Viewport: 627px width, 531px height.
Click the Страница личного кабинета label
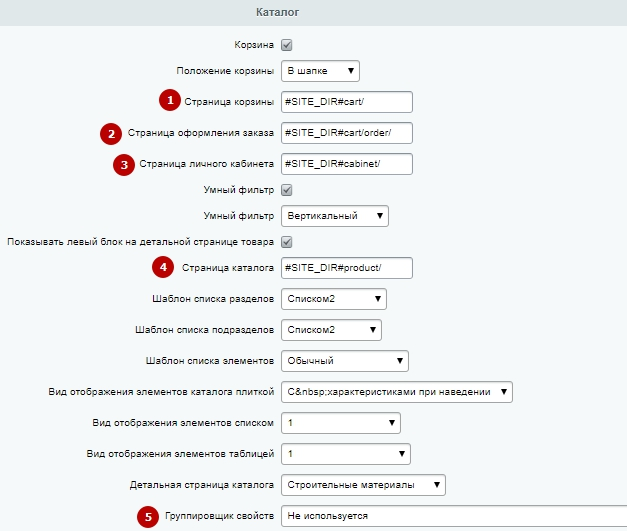pos(206,164)
